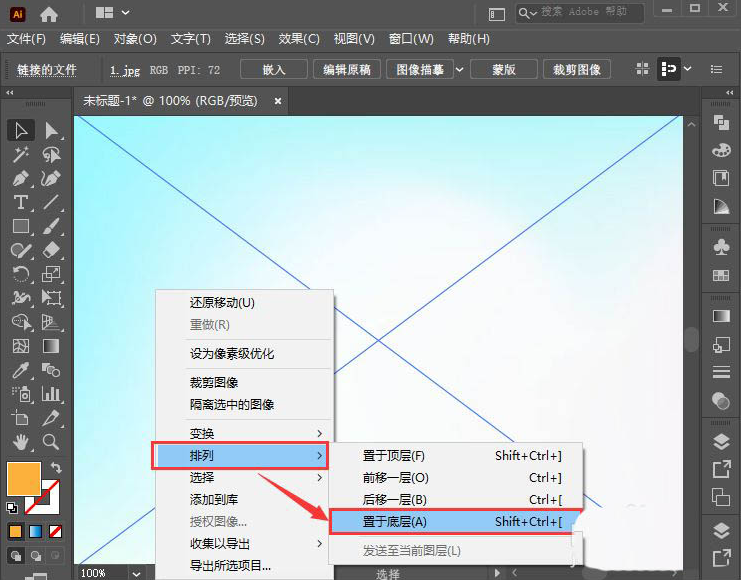The width and height of the screenshot is (741, 580).
Task: Click the 编辑原稿 button
Action: coord(347,69)
